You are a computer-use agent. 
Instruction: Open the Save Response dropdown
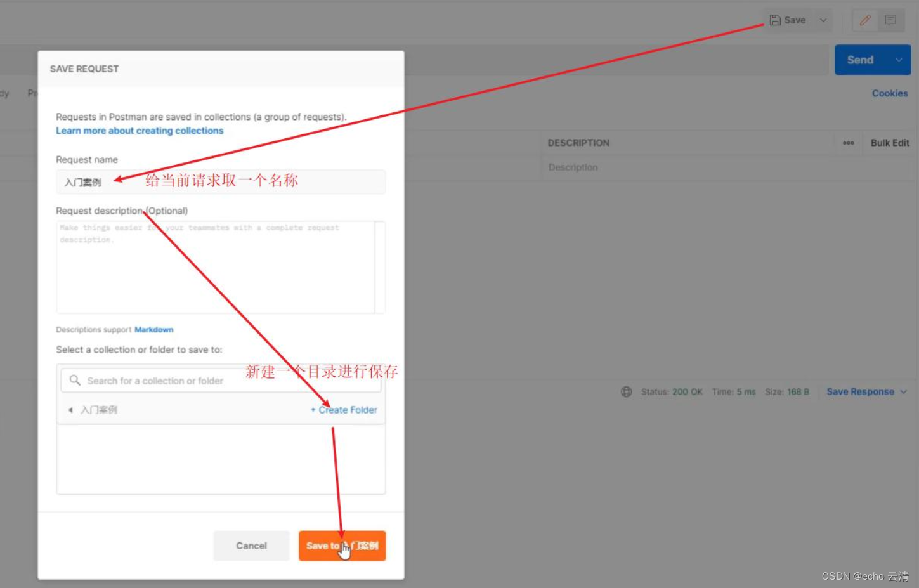click(x=866, y=392)
